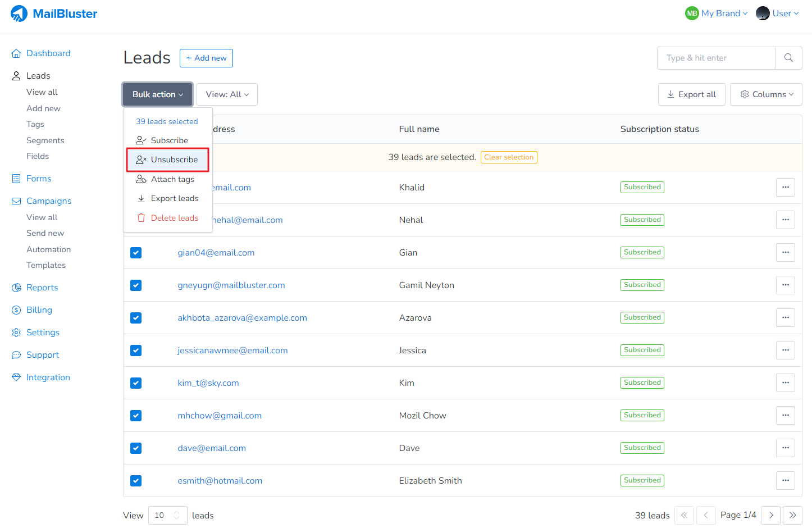
Task: Open the Dashboard home icon in sidebar
Action: (x=16, y=53)
